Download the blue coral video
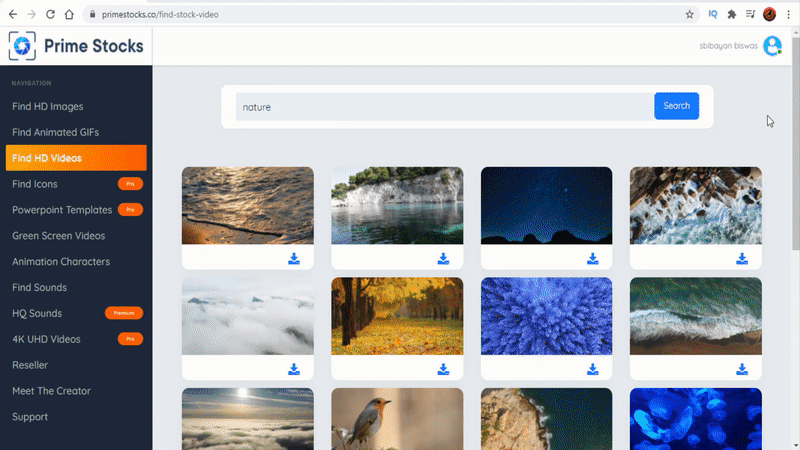 tap(592, 369)
